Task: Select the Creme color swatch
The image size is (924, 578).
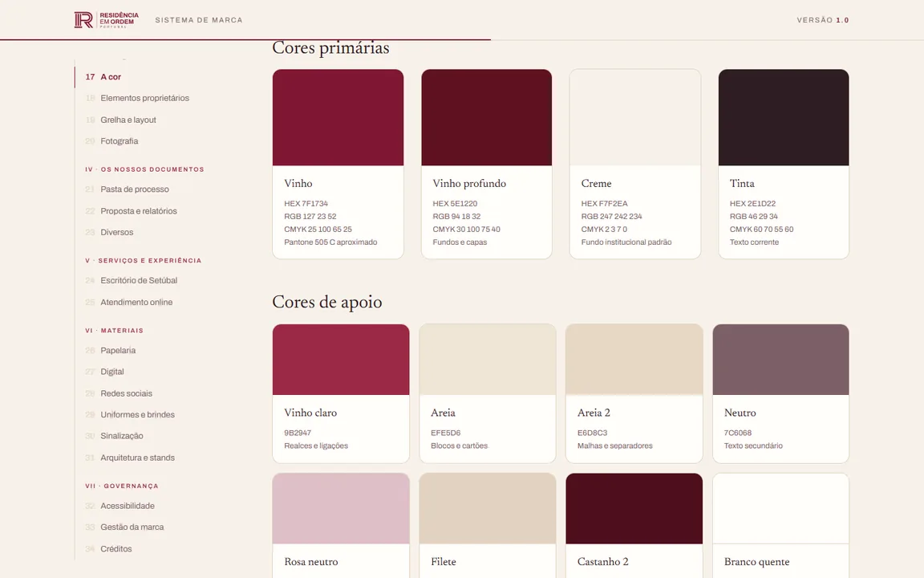Action: 635,117
